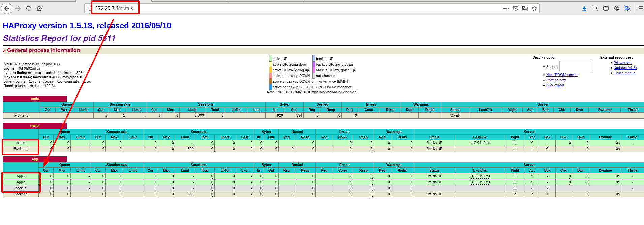Click the 'External resources:' label
Screen dimensions: 644x225
pos(616,57)
